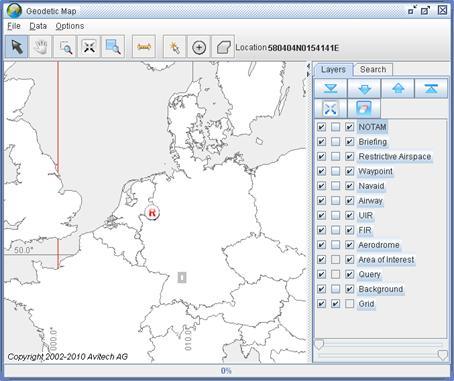
Task: Pick the zoom-to-rectangle area tool
Action: 113,47
